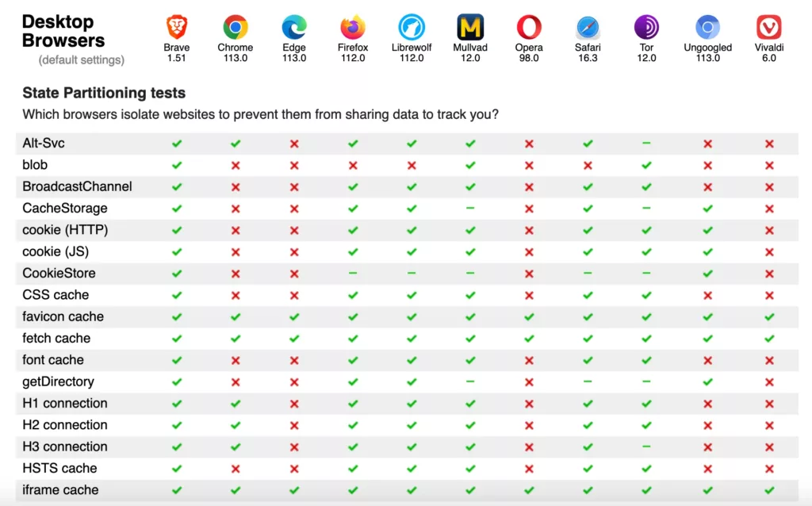The image size is (812, 506).
Task: Open the HSTS cache test label
Action: click(59, 469)
